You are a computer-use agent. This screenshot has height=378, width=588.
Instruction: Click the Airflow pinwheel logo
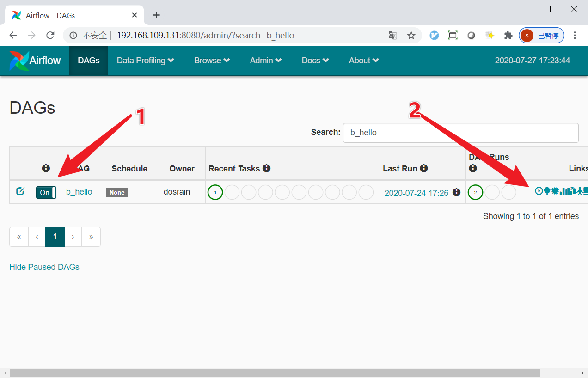[19, 61]
